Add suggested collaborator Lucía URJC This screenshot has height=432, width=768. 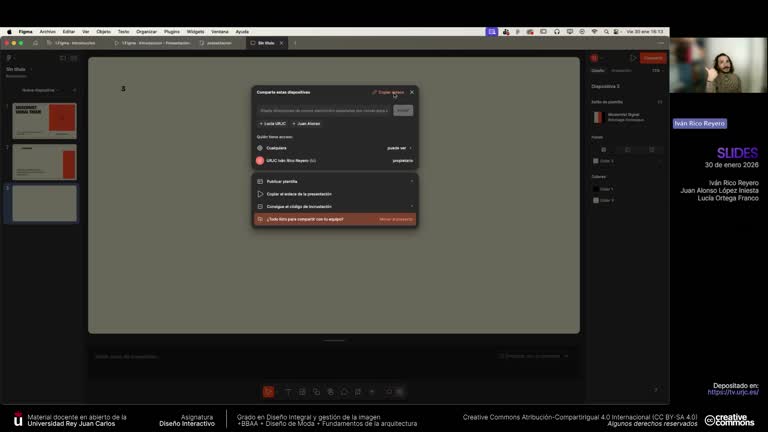tap(272, 124)
